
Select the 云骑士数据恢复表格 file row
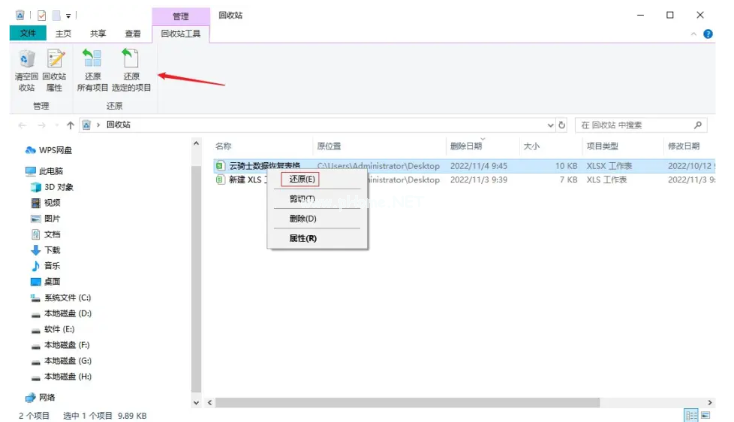464,166
